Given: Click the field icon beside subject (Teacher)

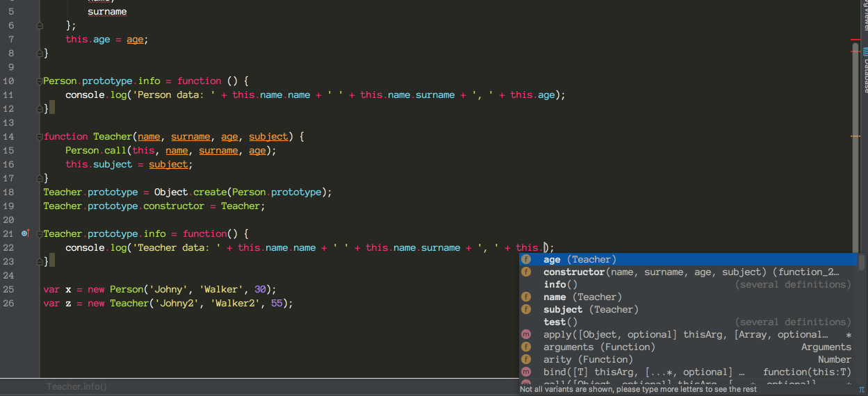Looking at the screenshot, I should [526, 309].
